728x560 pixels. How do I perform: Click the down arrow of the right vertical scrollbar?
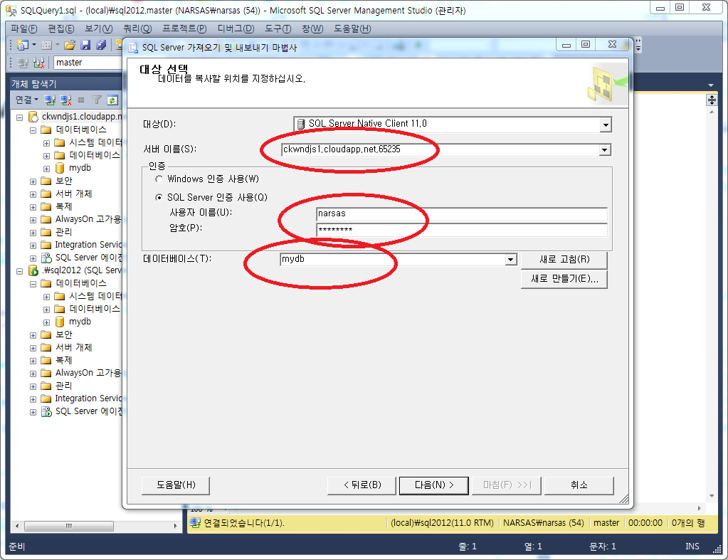712,497
